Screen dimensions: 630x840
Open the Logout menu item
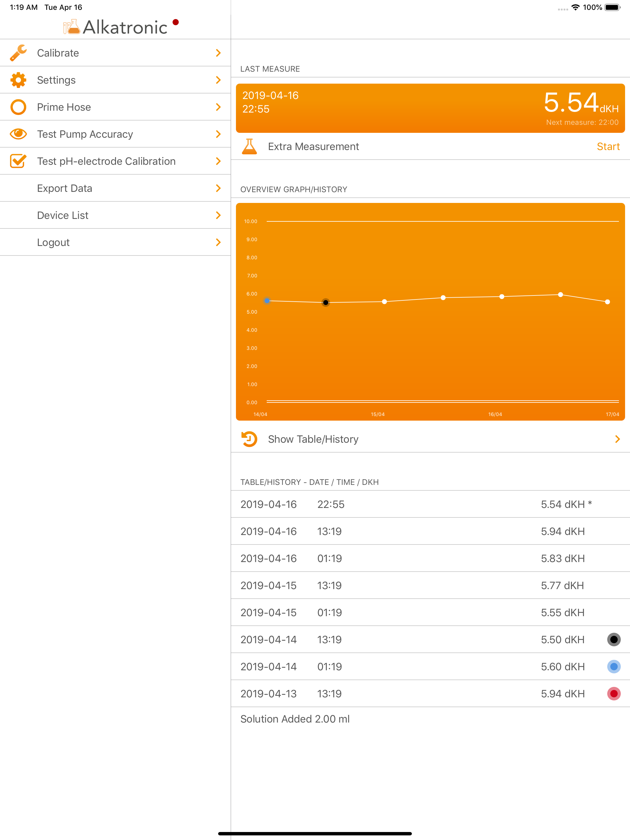[x=53, y=242]
